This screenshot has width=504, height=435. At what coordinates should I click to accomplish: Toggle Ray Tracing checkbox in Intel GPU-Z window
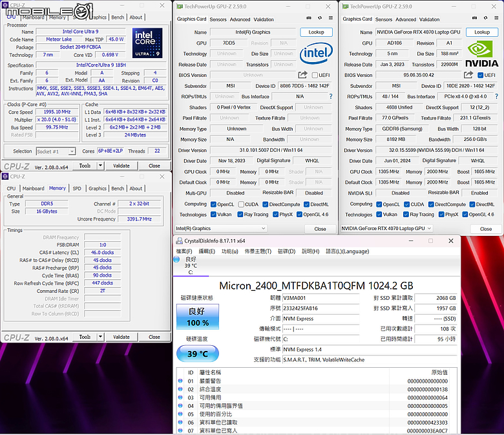240,215
